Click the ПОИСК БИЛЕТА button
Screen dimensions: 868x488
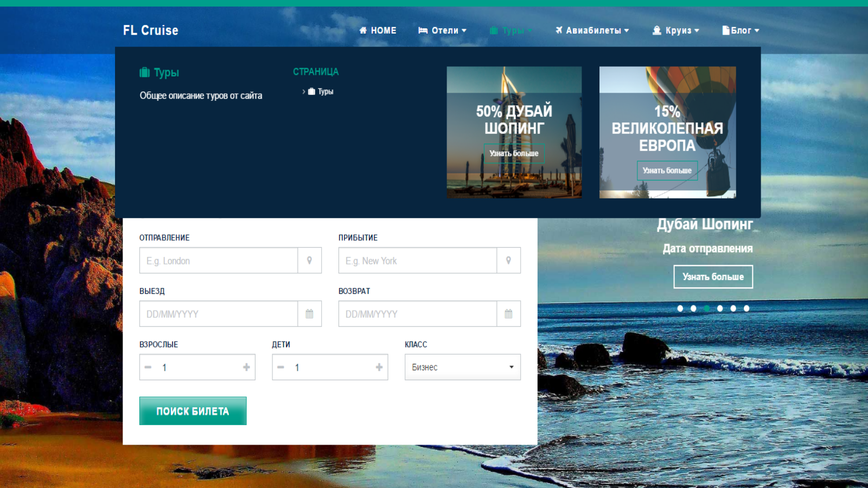tap(193, 411)
